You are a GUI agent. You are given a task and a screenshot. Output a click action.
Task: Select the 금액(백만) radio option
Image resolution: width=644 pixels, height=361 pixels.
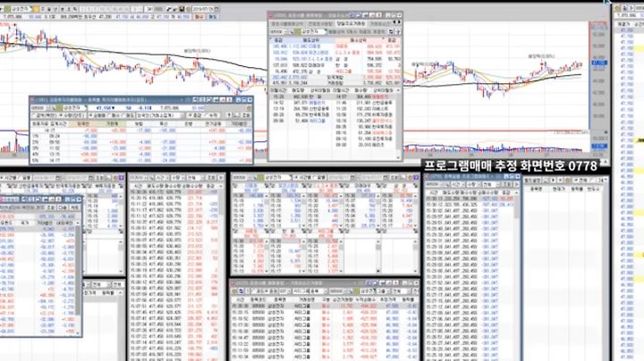tap(45, 115)
